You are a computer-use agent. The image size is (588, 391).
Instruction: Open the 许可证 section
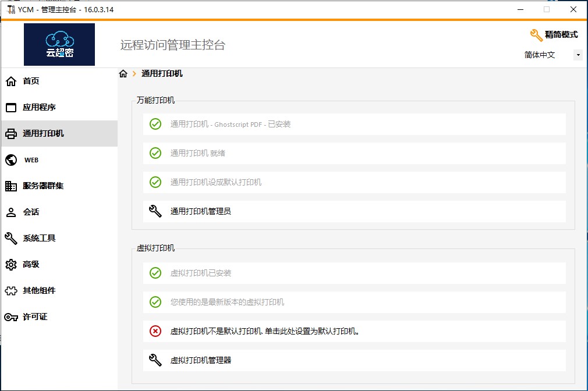coord(59,317)
